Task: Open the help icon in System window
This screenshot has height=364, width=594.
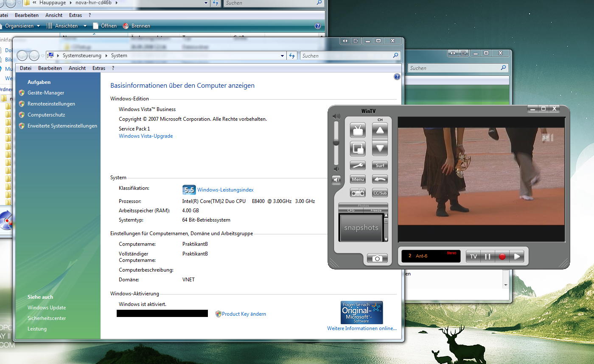Action: click(x=397, y=77)
